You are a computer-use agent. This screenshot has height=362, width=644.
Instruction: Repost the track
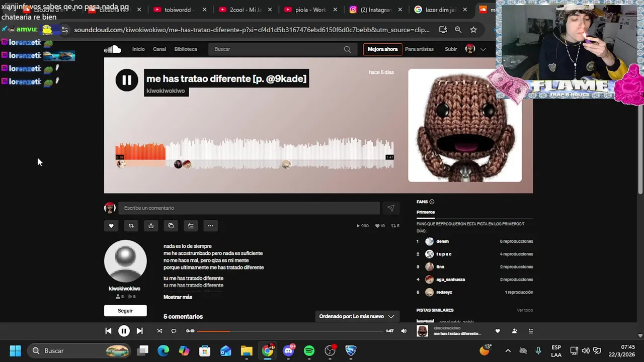click(131, 226)
